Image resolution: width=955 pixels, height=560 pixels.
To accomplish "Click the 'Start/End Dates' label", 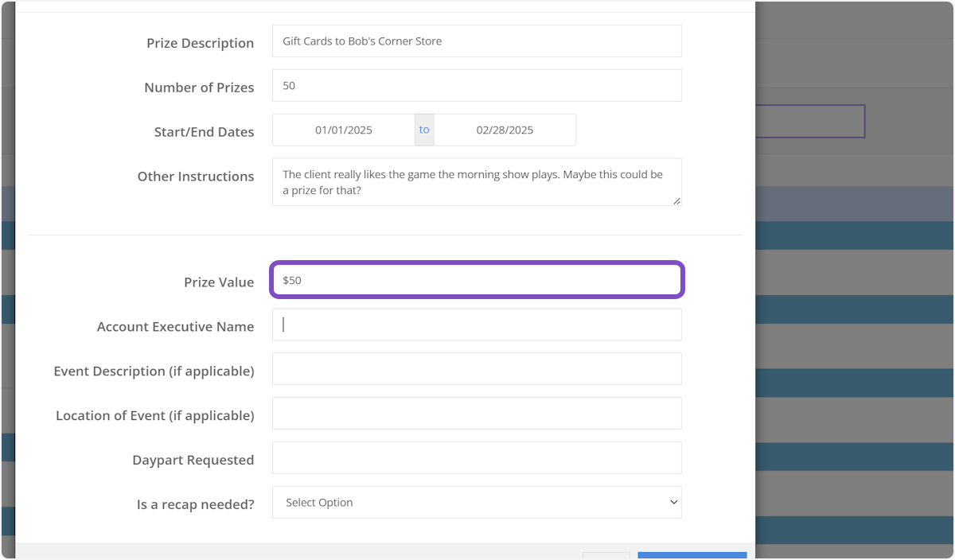I will coord(204,132).
